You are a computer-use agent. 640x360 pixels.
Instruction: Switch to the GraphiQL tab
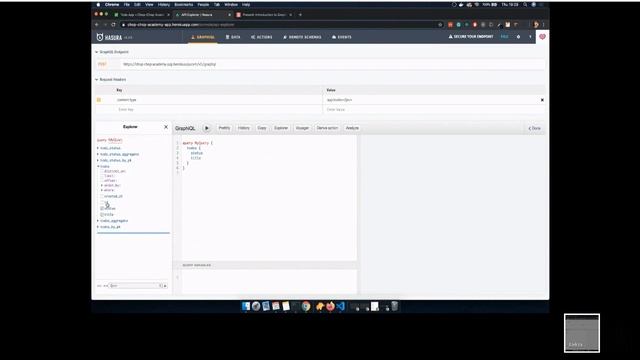coord(203,37)
